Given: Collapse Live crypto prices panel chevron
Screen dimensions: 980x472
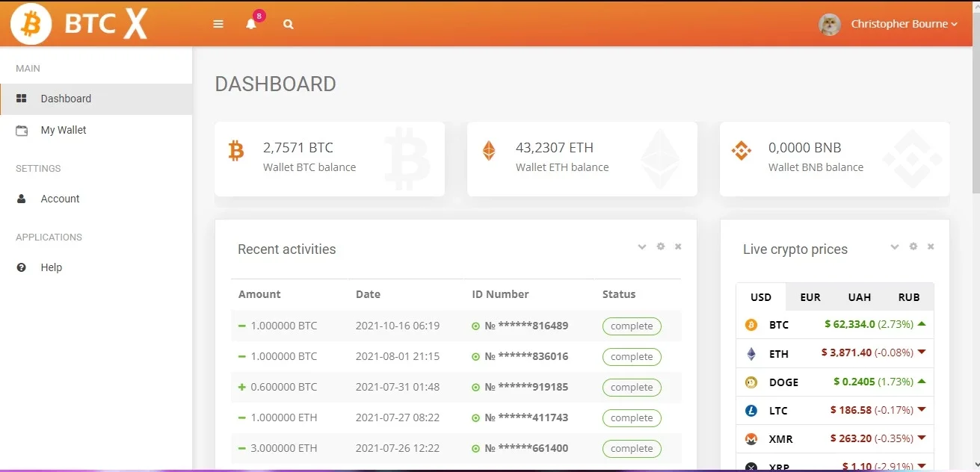Looking at the screenshot, I should point(895,246).
